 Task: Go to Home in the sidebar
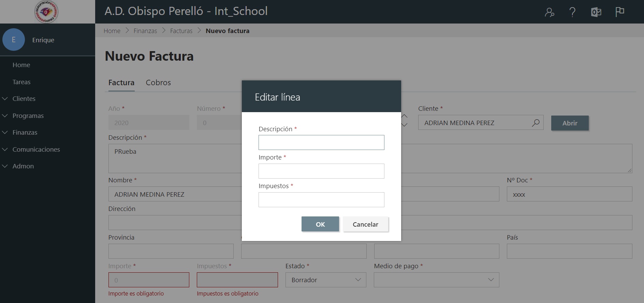(x=21, y=65)
